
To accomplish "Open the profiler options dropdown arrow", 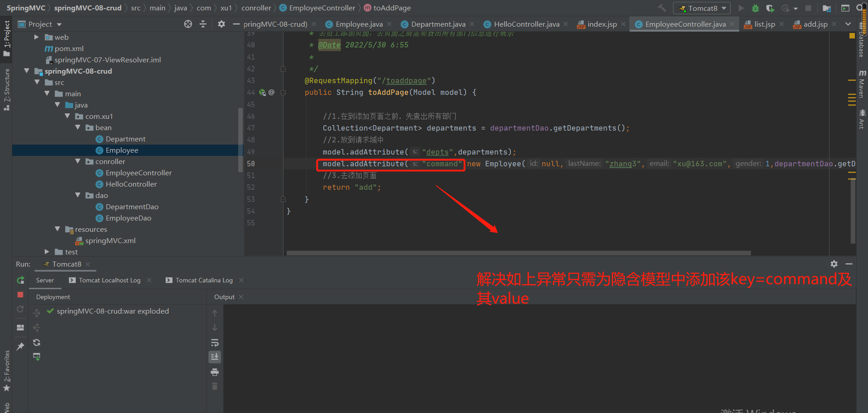I will click(796, 9).
